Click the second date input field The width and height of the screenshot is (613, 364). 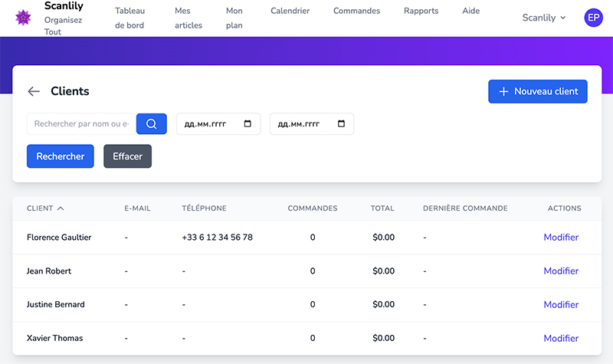click(312, 124)
